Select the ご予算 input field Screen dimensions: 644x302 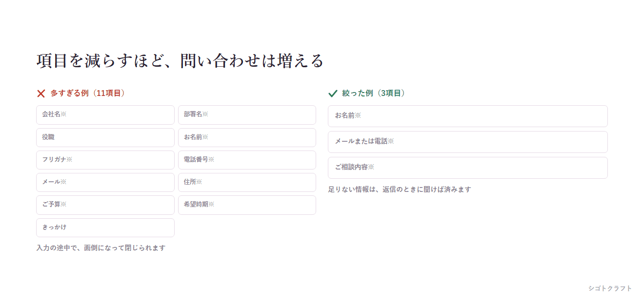pos(105,205)
